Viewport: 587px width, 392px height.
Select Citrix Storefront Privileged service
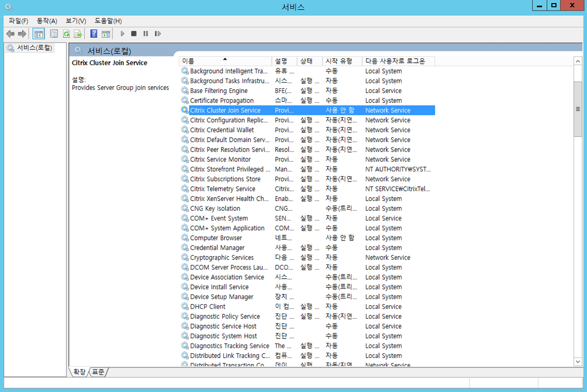[307, 169]
